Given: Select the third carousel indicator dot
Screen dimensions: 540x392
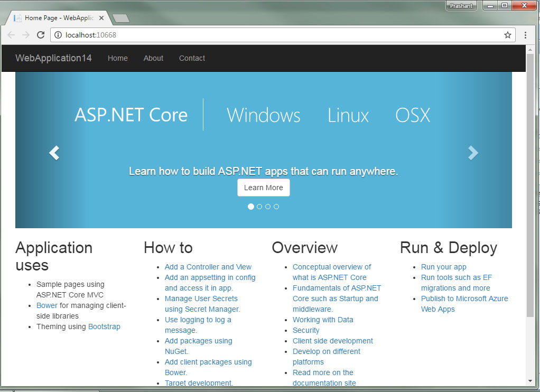Looking at the screenshot, I should tap(268, 207).
